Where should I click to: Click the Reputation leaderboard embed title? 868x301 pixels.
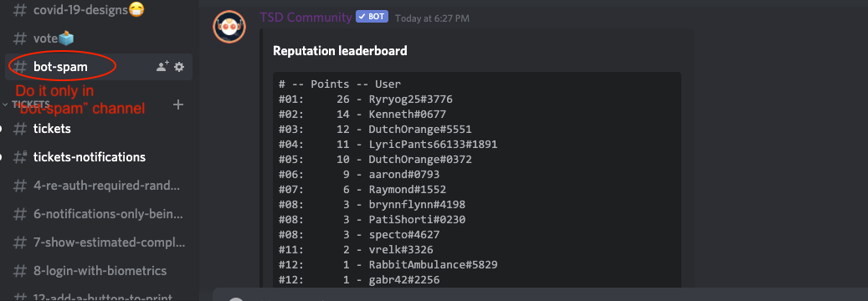[340, 51]
